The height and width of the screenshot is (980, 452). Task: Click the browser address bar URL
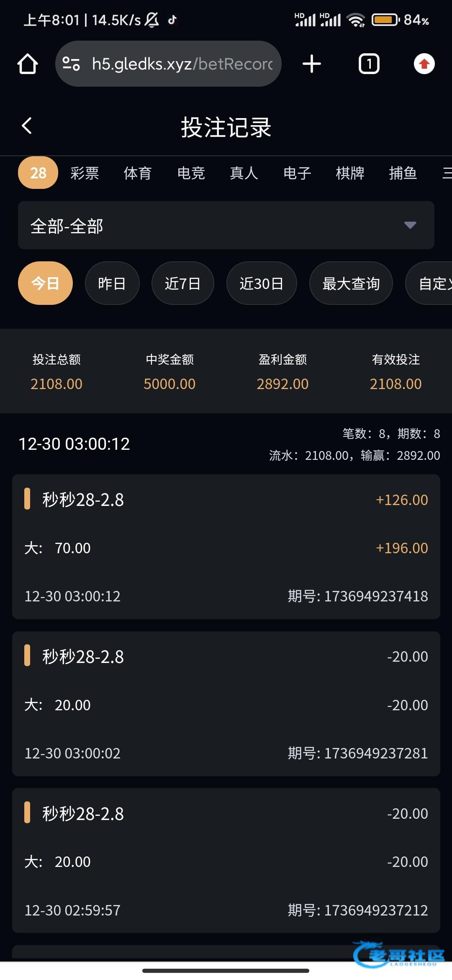182,64
